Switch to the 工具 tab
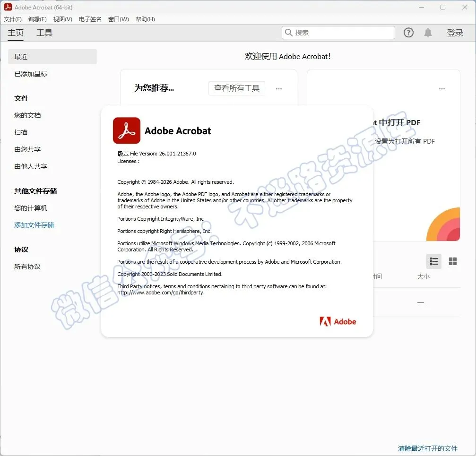Viewport: 476px width, 456px height. pyautogui.click(x=44, y=33)
